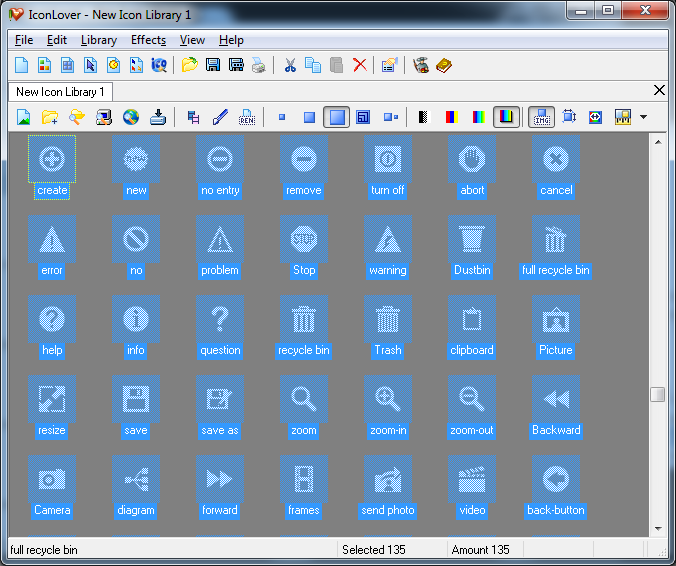Screen dimensions: 676x566
Task: Click the blue pen edit icon
Action: (x=220, y=117)
